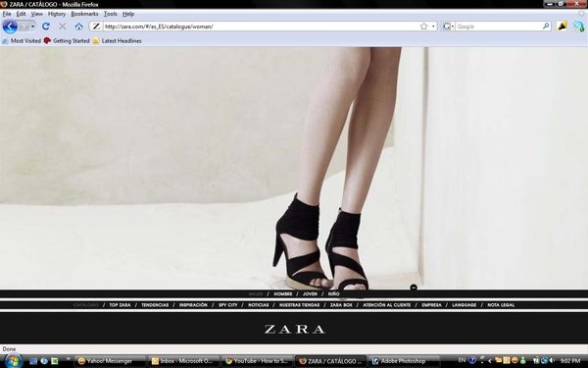Click the Zara site favicon in address bar
Image resolution: width=588 pixels, height=368 pixels.
coord(96,26)
